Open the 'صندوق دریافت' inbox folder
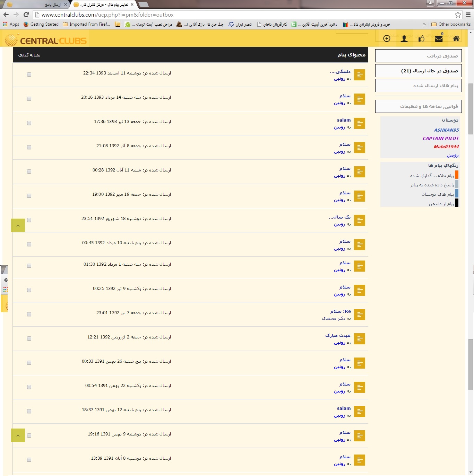The width and height of the screenshot is (474, 476). tap(418, 56)
